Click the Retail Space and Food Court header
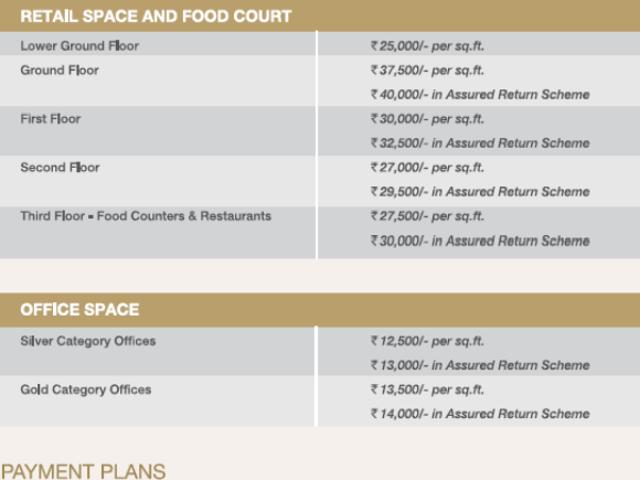Image resolution: width=640 pixels, height=480 pixels. click(x=156, y=16)
